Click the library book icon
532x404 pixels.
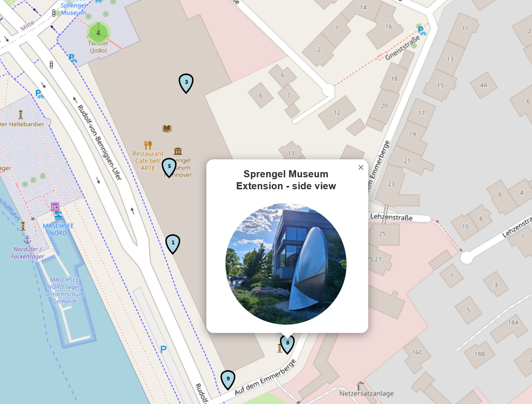[x=167, y=129]
